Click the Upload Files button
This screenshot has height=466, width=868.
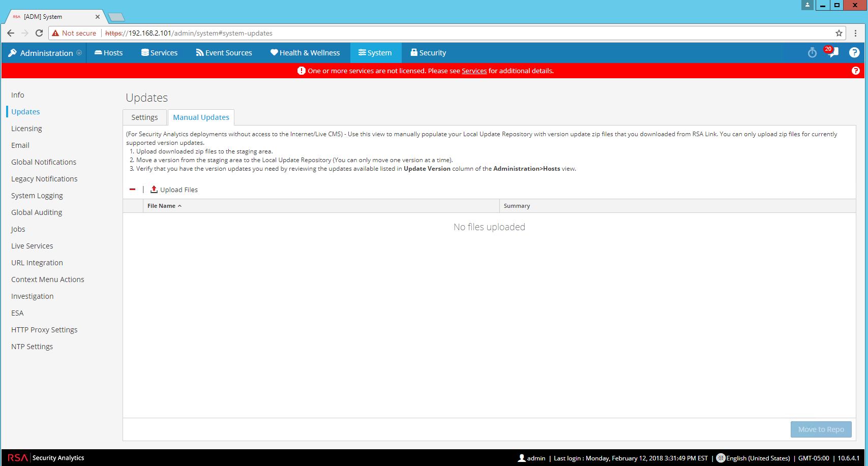click(x=174, y=190)
